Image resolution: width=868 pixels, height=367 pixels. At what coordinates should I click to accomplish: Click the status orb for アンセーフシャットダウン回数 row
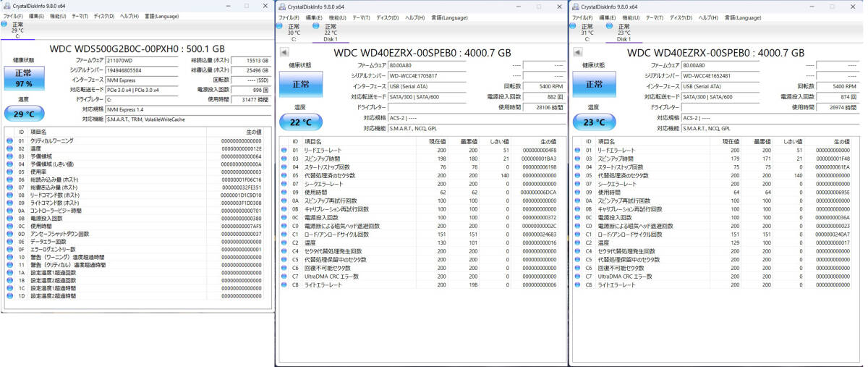pyautogui.click(x=9, y=233)
